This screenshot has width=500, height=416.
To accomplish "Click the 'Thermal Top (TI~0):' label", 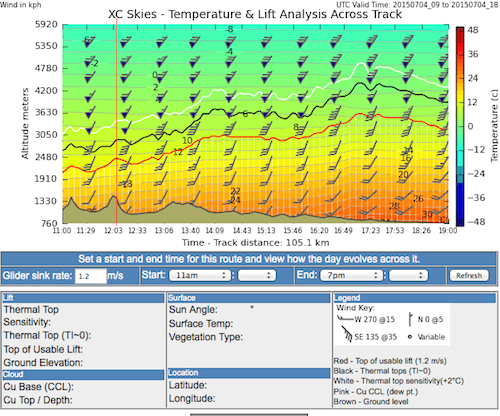I will 47,335.
